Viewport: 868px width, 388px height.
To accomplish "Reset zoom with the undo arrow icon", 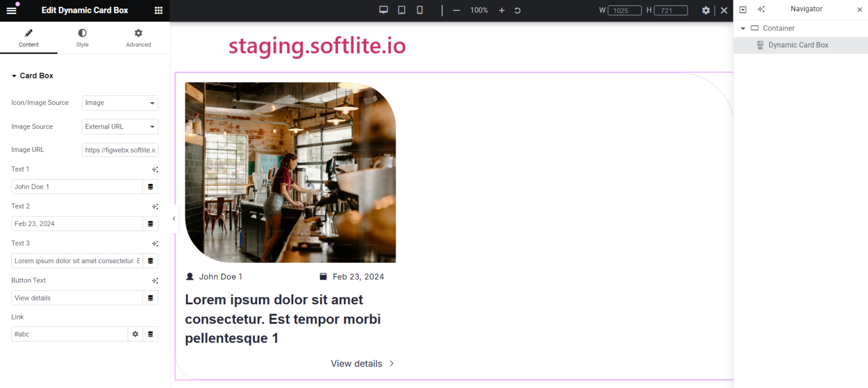I will point(518,10).
